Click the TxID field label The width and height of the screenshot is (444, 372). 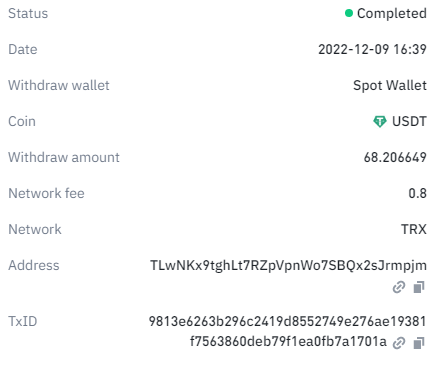(x=23, y=321)
